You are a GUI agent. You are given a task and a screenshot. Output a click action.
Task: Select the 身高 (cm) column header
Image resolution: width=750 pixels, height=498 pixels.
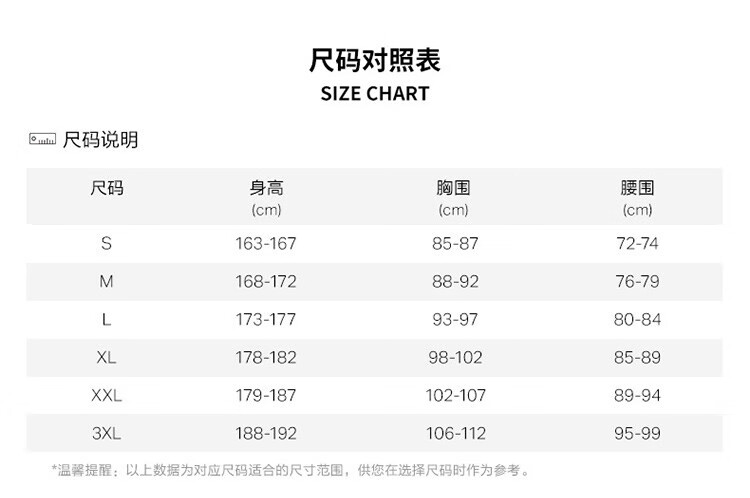[x=266, y=198]
